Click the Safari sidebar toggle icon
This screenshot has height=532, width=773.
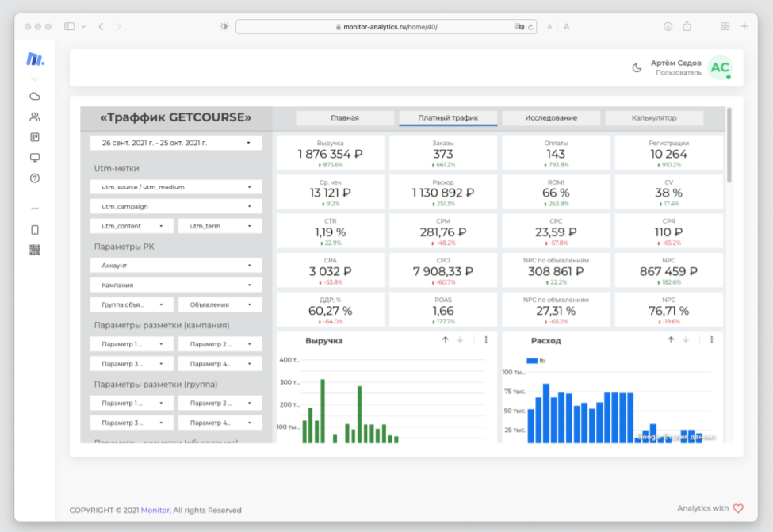[x=70, y=27]
